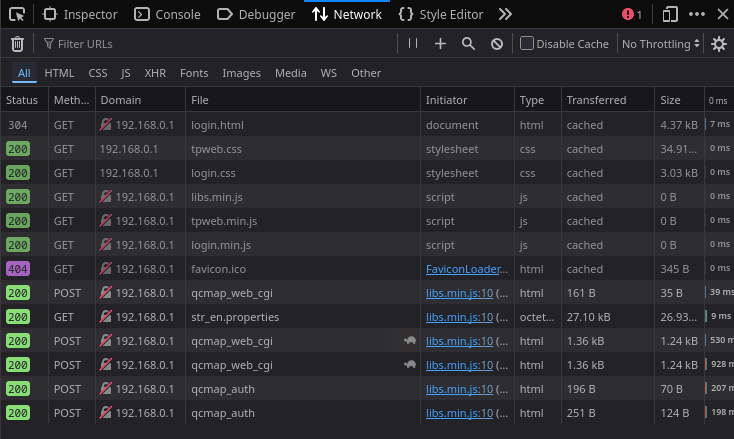Toggle the WS request filter

328,73
